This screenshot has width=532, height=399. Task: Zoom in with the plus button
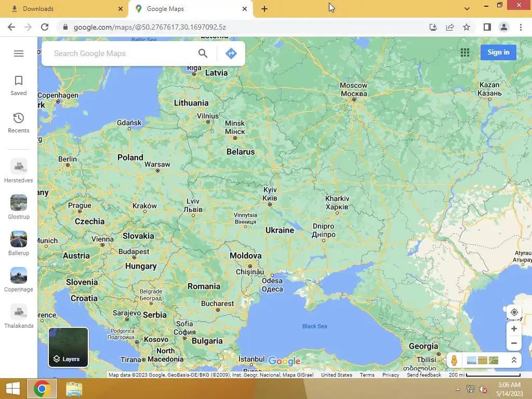coord(514,329)
